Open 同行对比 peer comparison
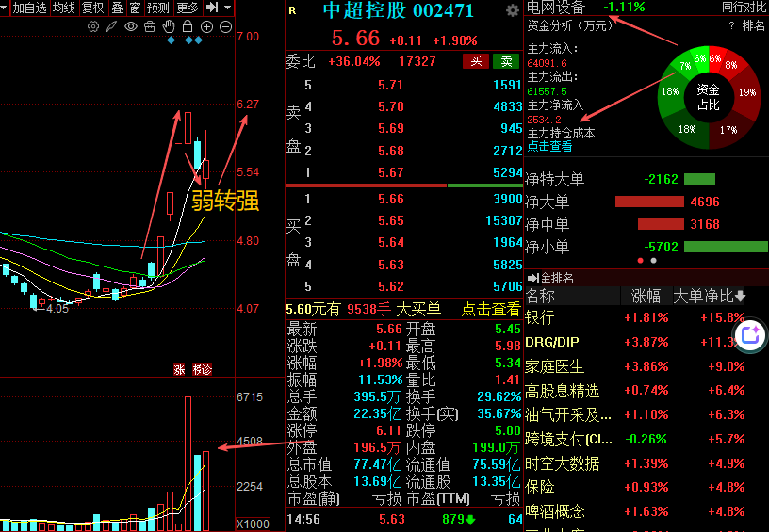769x532 pixels. 744,8
